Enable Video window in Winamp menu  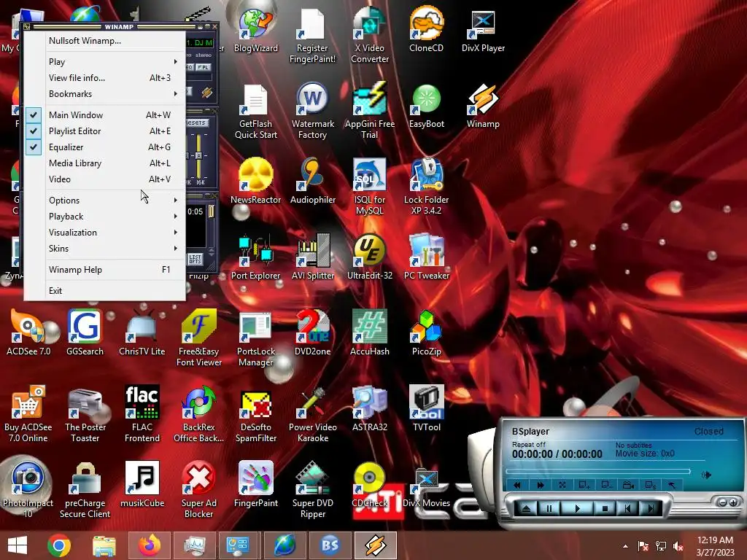[104, 179]
